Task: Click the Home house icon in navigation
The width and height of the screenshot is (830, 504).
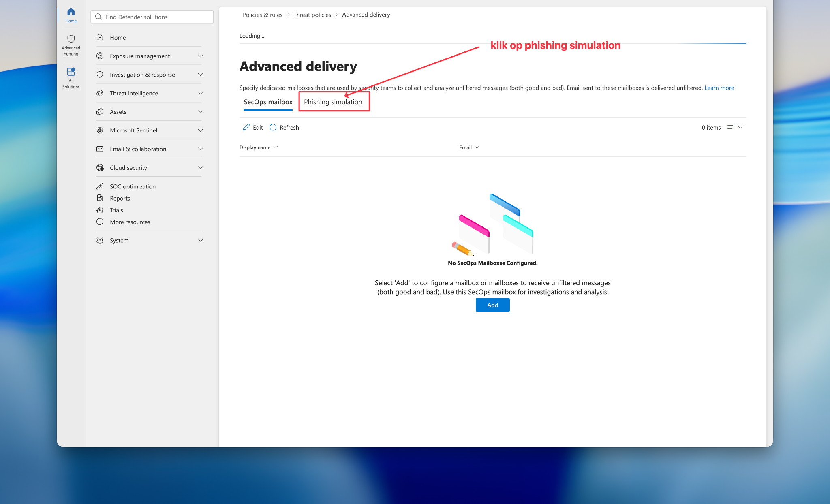Action: pyautogui.click(x=100, y=37)
